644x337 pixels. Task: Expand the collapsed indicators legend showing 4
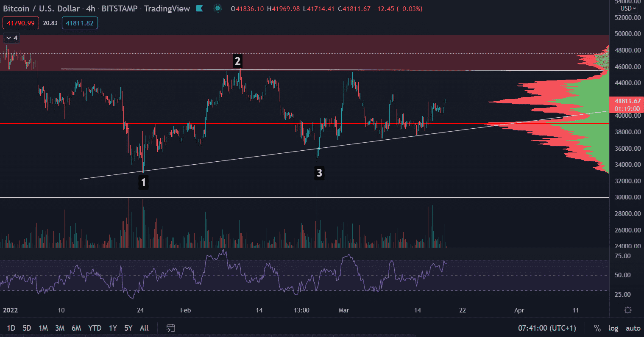click(x=11, y=38)
